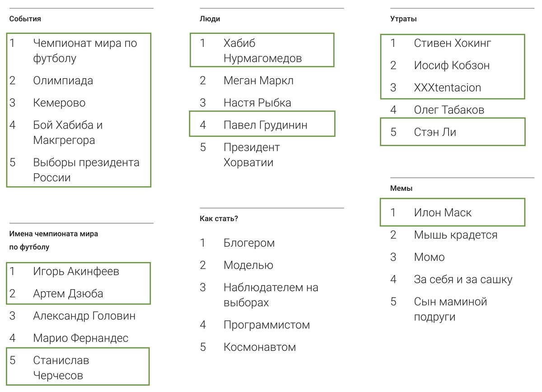Screen dimensions: 542x392
Task: Open 'Илон Маск' meme entry
Action: (x=443, y=212)
